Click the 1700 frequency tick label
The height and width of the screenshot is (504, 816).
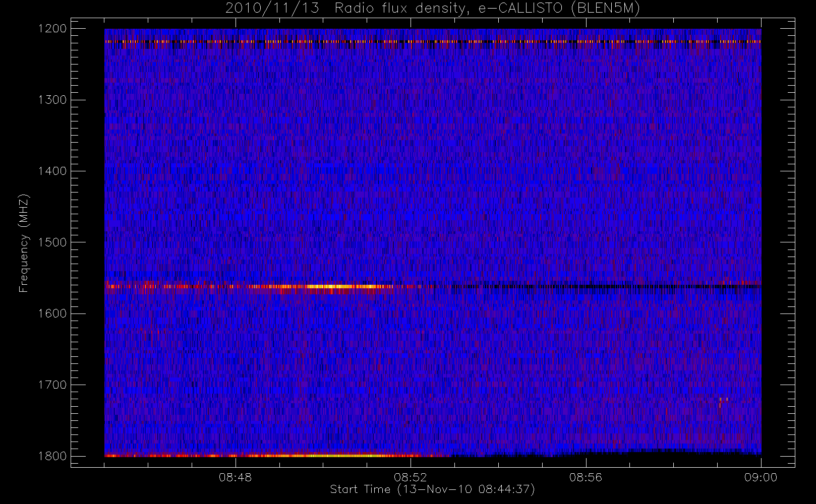tap(52, 385)
